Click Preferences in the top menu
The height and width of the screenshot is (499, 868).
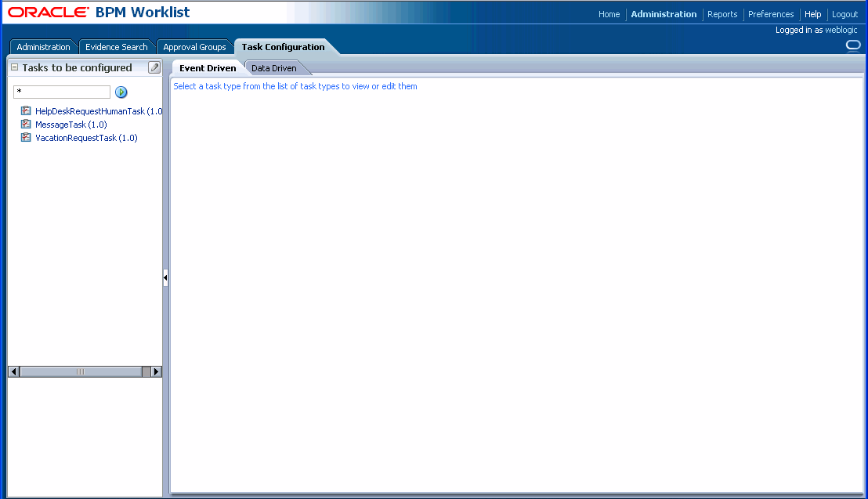pos(770,14)
